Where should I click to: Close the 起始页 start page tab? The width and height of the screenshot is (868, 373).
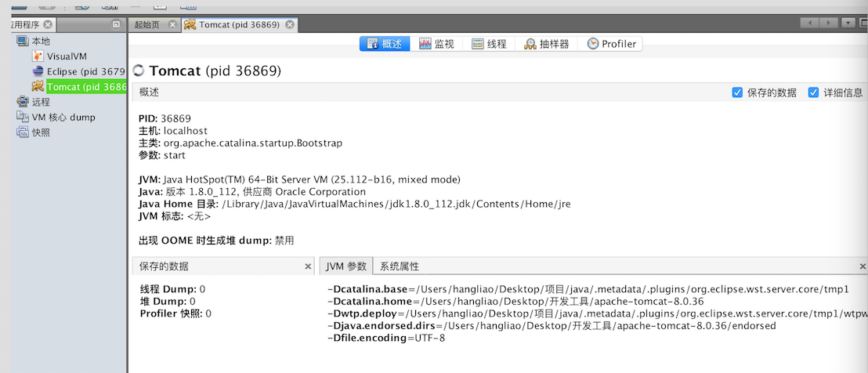pos(172,24)
